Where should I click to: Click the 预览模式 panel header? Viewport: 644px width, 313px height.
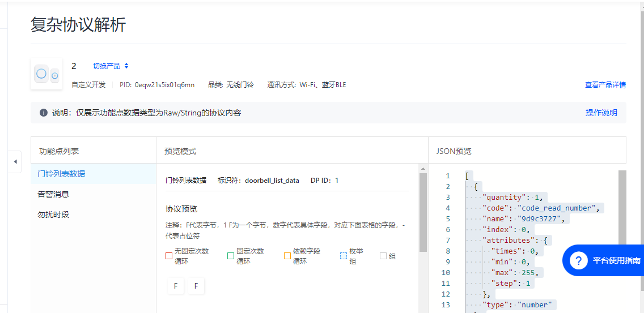click(180, 151)
